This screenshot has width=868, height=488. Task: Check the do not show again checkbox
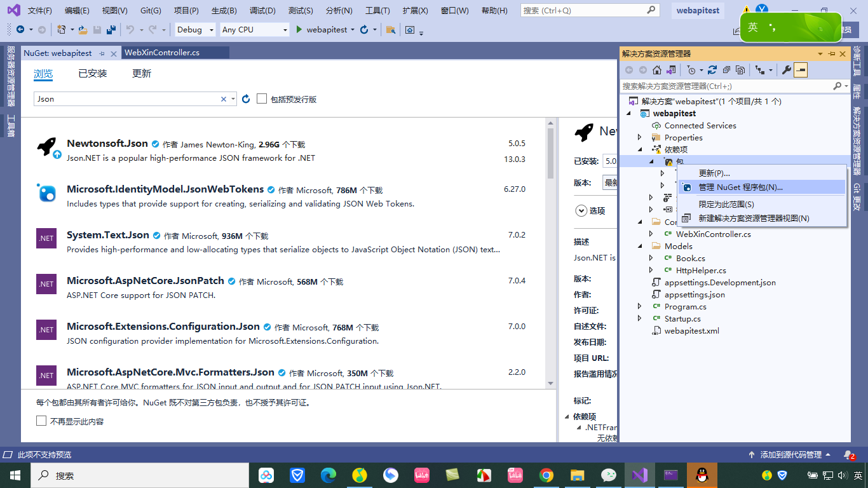(x=41, y=421)
